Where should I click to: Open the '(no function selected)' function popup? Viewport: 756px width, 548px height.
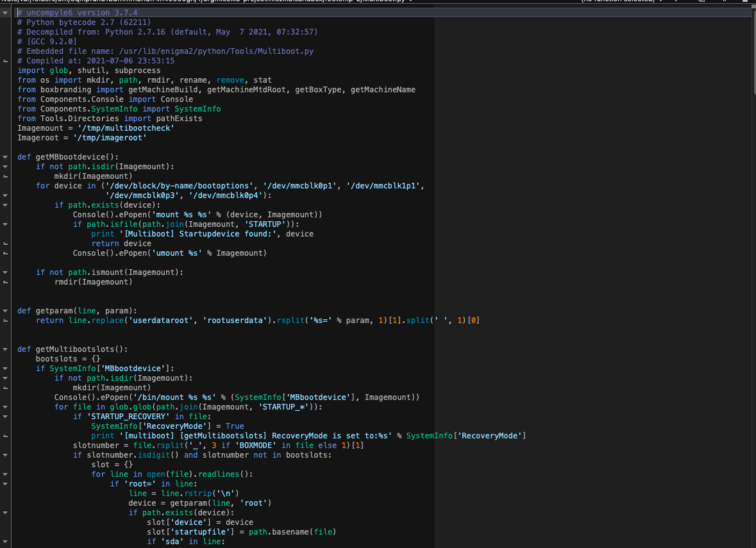pos(617,2)
